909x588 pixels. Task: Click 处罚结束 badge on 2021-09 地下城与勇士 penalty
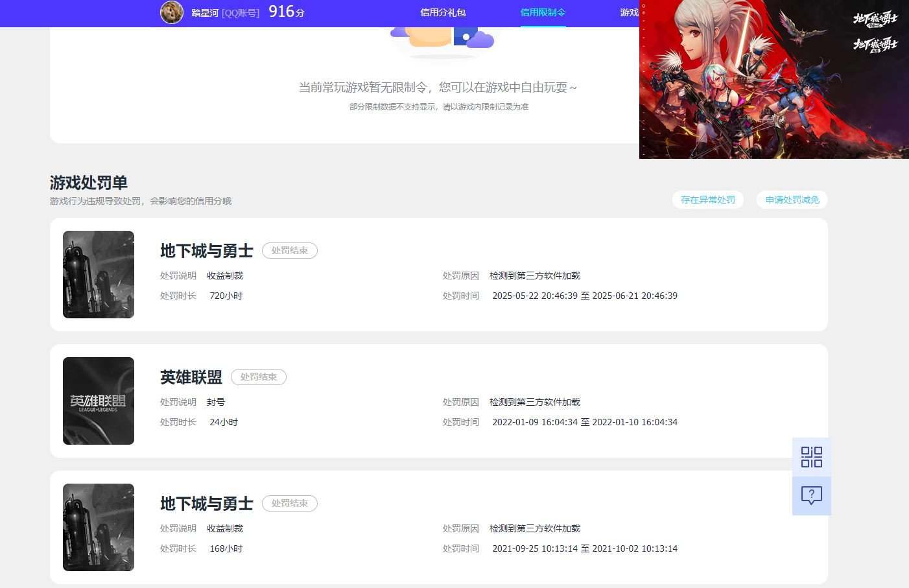click(290, 503)
